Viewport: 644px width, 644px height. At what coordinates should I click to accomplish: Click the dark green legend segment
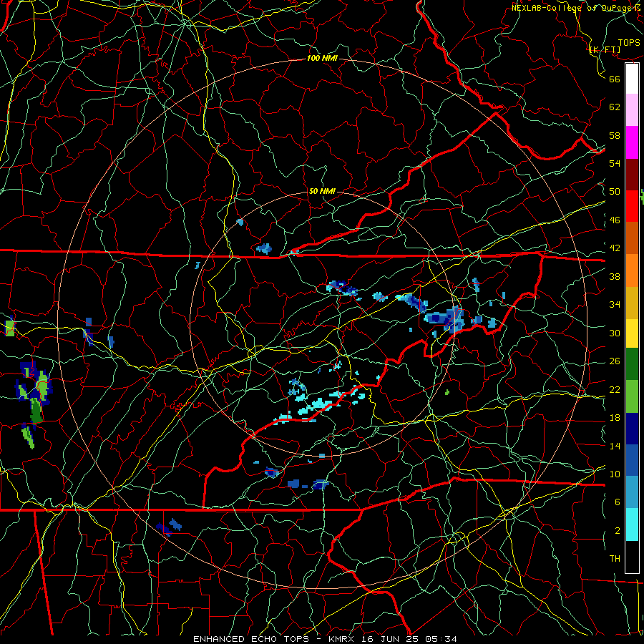click(632, 364)
